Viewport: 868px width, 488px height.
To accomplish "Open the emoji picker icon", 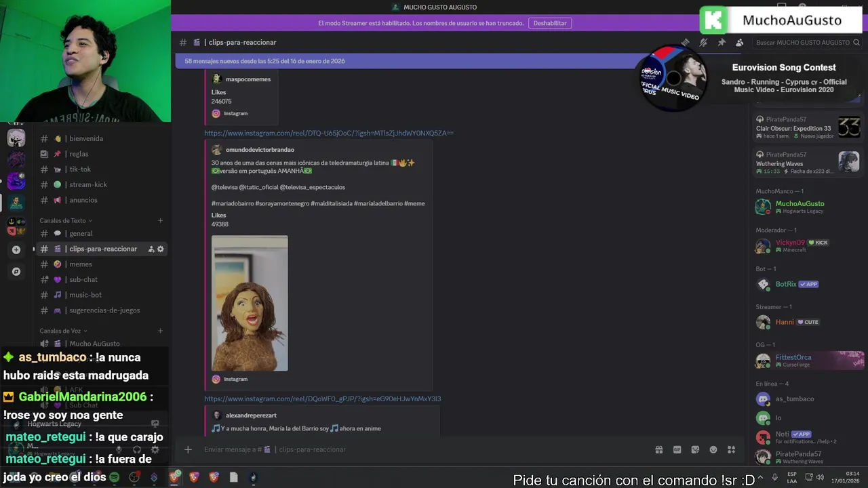I will tap(713, 449).
